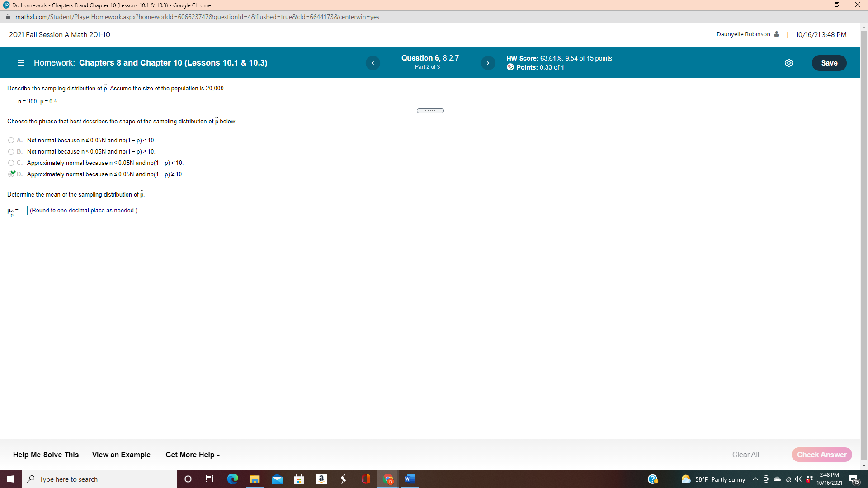The width and height of the screenshot is (868, 488).
Task: Expand the Get More Help dropdown
Action: [193, 455]
